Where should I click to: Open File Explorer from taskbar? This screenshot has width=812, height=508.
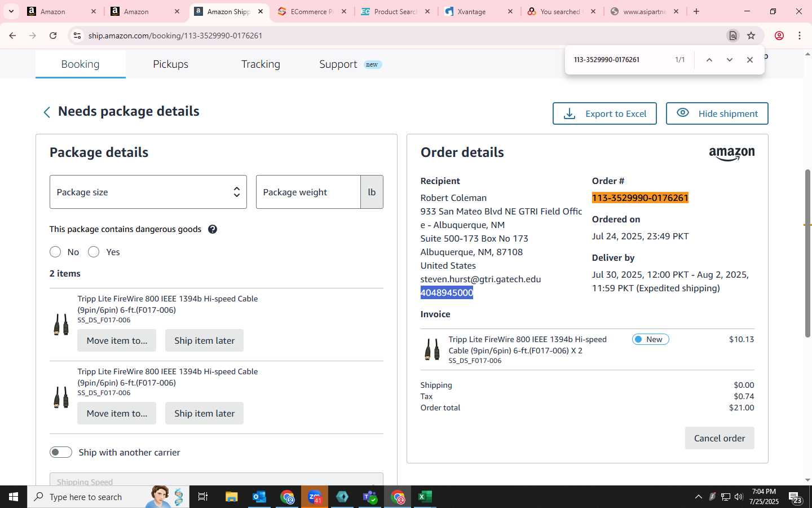pos(232,497)
